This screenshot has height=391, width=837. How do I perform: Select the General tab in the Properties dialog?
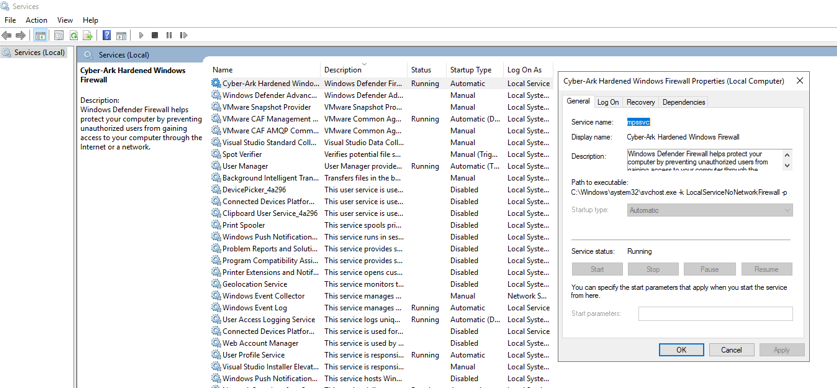click(578, 101)
